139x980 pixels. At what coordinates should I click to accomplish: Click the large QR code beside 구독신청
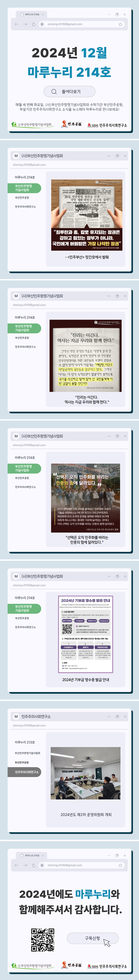(42, 940)
